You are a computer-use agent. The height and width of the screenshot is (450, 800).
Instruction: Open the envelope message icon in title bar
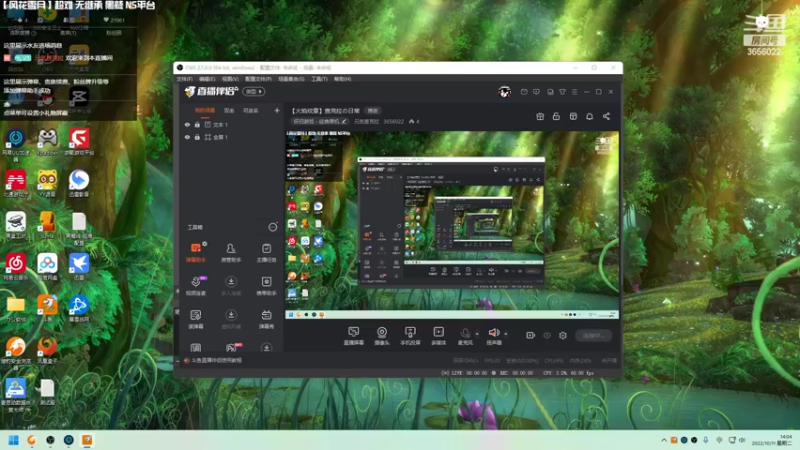point(524,92)
